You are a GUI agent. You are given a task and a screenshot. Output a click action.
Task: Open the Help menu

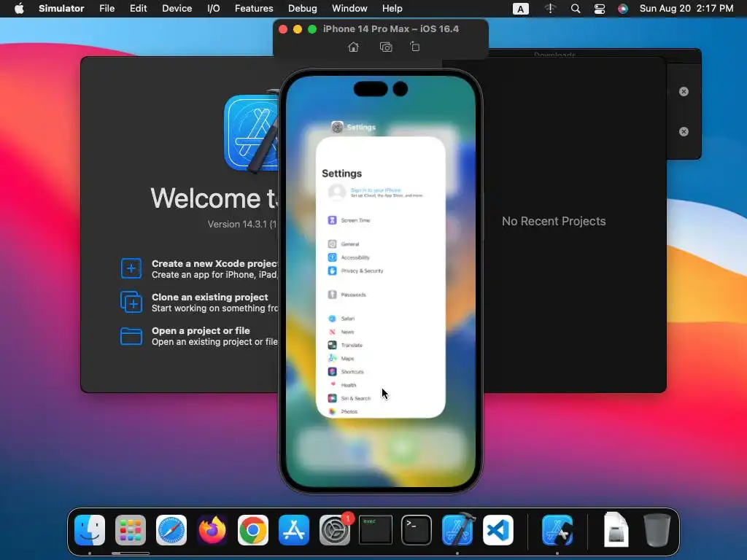click(x=392, y=9)
